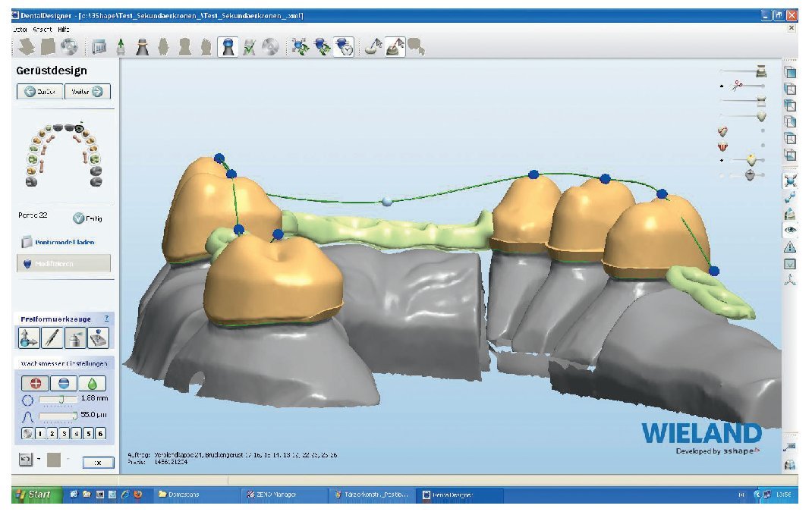Screen dimensions: 812x515
Task: Click the warning triangle icon in right sidebar
Action: point(790,247)
